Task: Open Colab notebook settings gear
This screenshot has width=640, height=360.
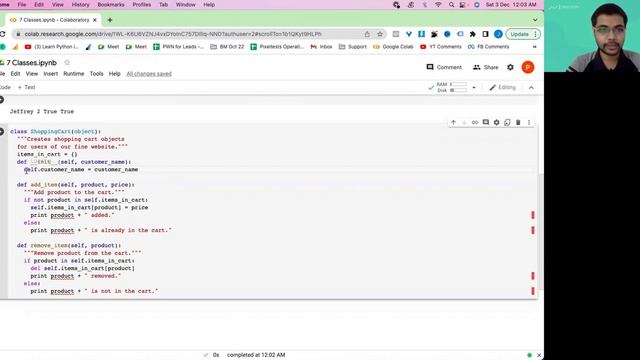Action: click(x=510, y=67)
